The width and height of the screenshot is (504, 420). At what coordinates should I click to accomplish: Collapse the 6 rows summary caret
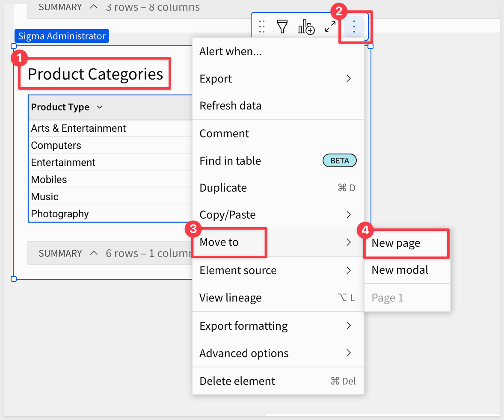click(94, 253)
